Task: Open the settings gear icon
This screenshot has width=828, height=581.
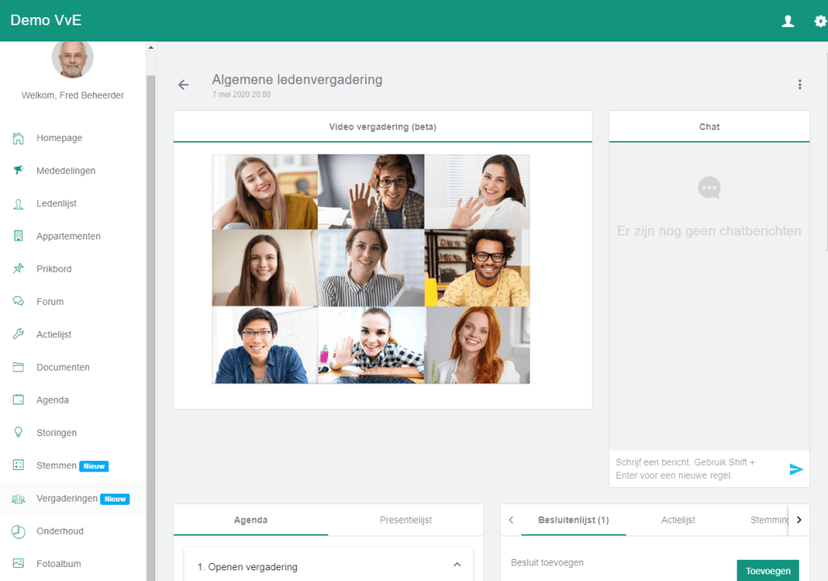Action: coord(820,21)
